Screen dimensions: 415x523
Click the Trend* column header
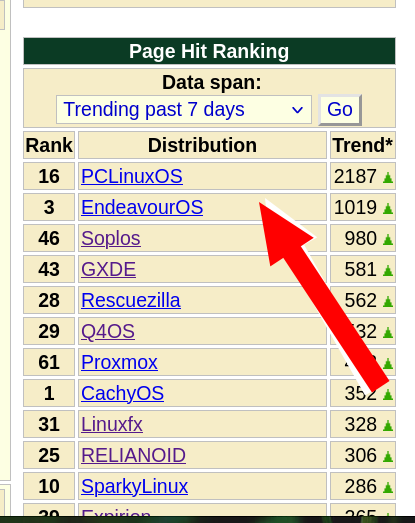[x=363, y=145]
